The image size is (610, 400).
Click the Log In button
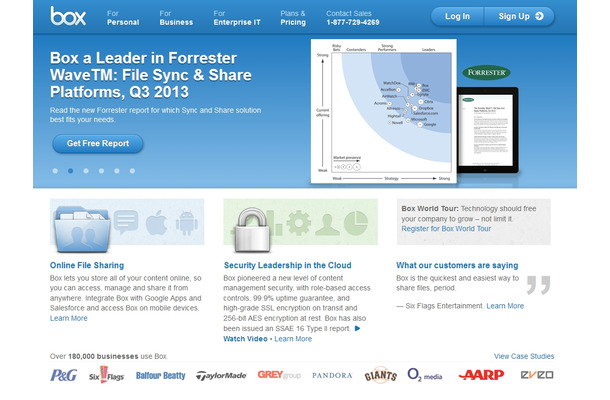coord(457,16)
